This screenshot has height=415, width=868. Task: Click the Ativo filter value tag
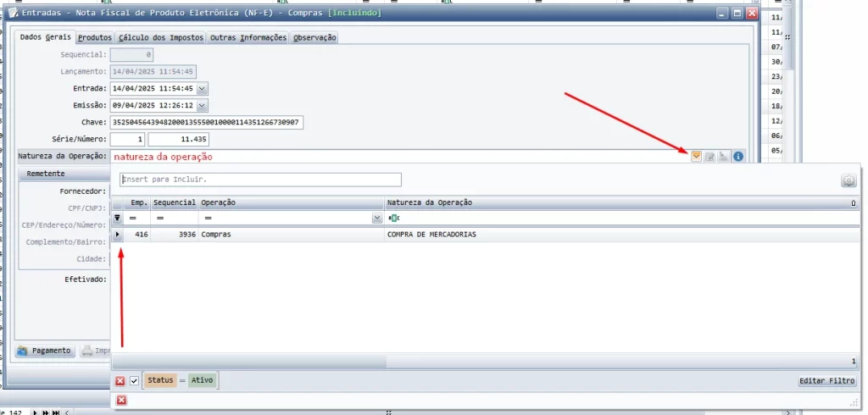coord(202,380)
